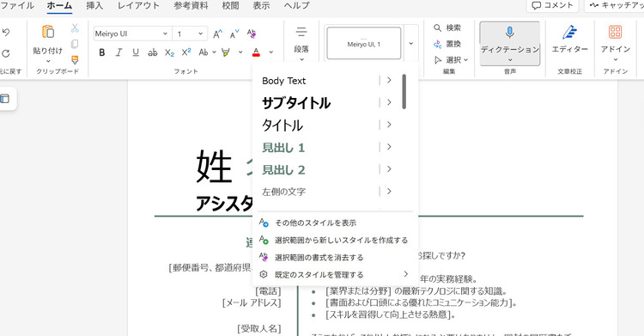Click the ディクテーション microphone icon
Image resolution: width=644 pixels, height=336 pixels.
[x=510, y=33]
